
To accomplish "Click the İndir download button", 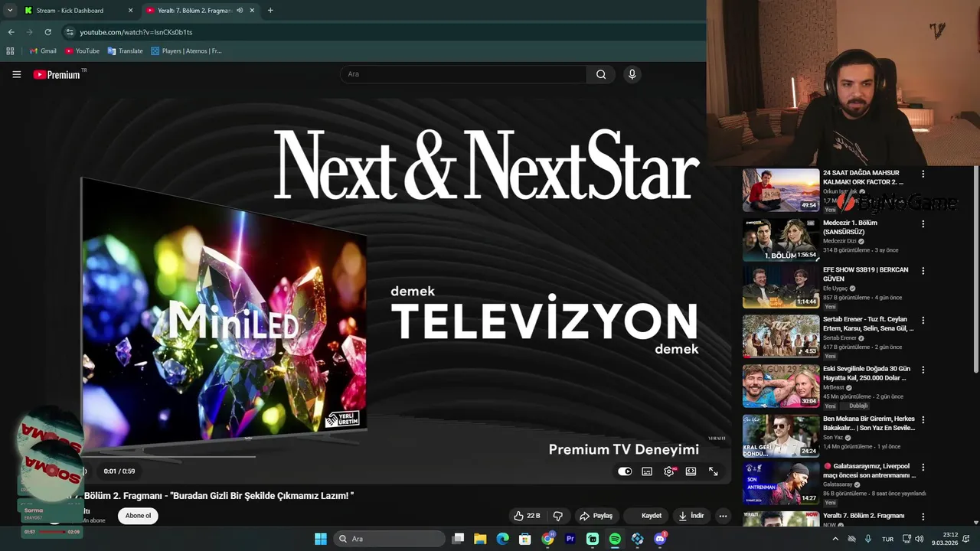I will [691, 516].
